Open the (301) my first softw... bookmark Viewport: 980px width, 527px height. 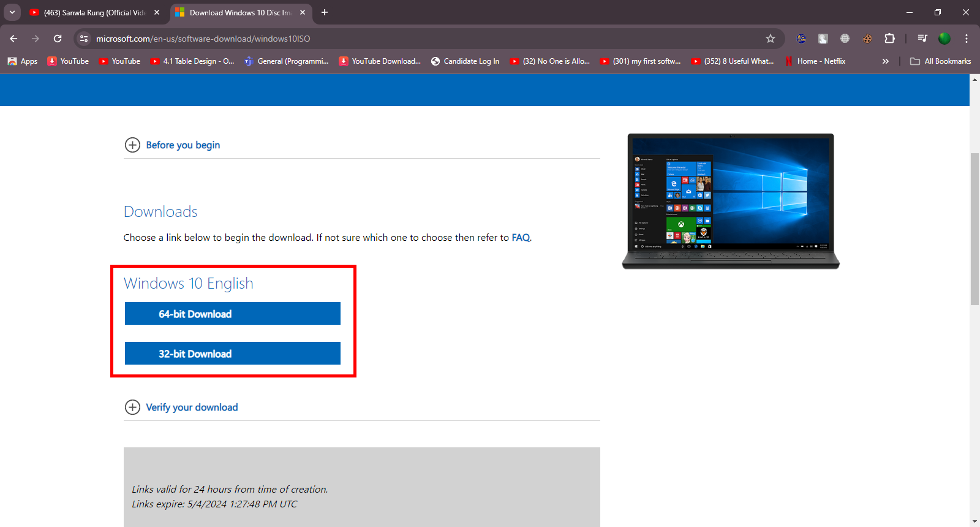[640, 61]
